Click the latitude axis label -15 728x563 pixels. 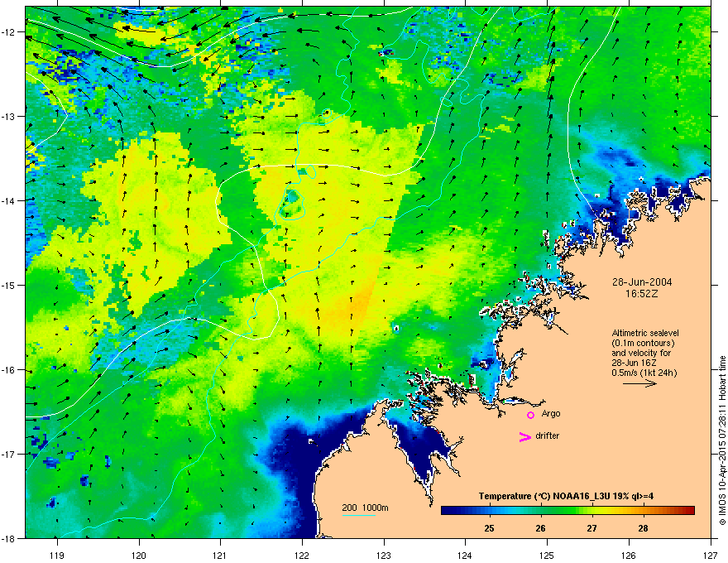click(x=9, y=285)
